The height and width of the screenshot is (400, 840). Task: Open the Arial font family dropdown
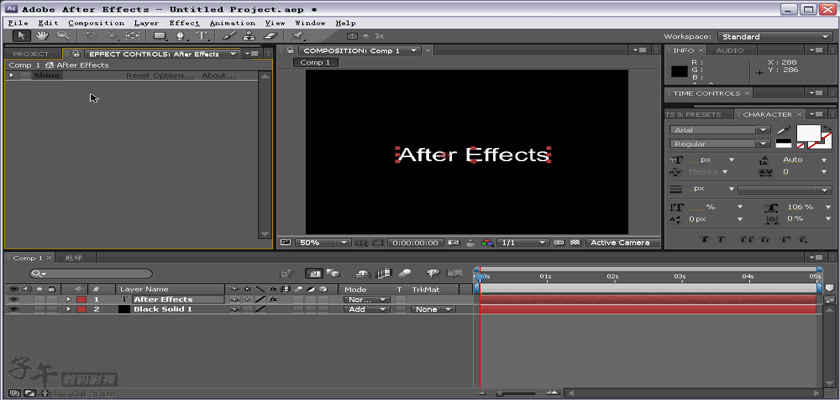click(719, 130)
